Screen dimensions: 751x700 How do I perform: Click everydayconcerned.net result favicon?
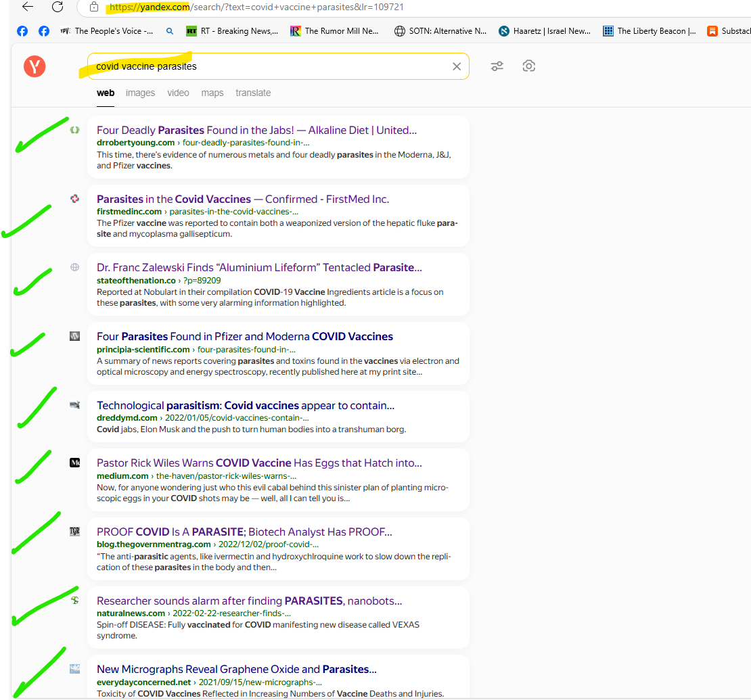coord(74,669)
